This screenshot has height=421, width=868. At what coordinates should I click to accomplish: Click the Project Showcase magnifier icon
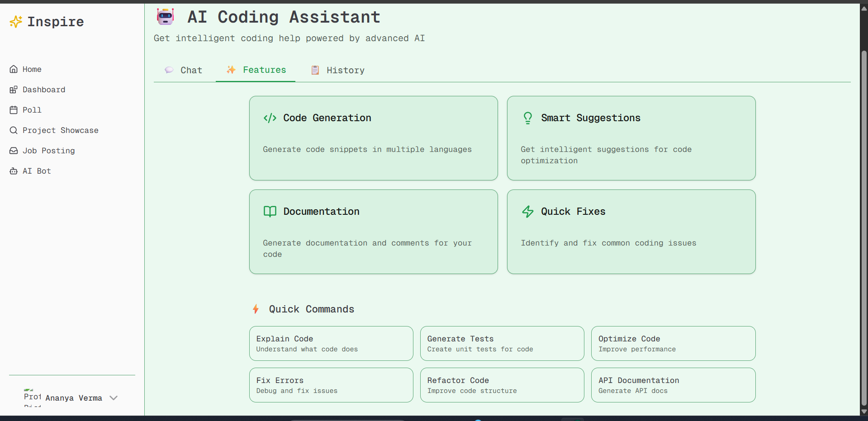point(13,130)
